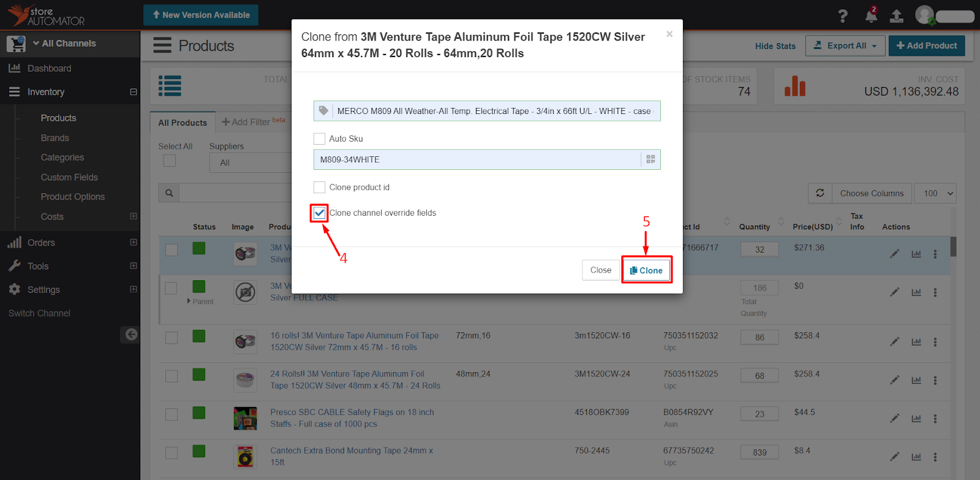
Task: Open the help question mark icon
Action: pos(843,16)
